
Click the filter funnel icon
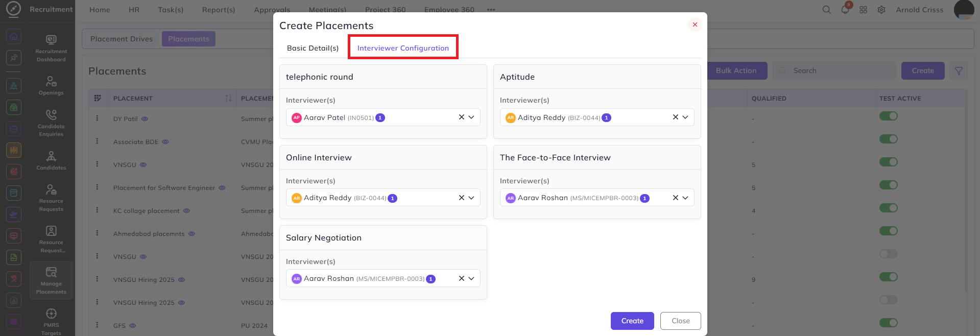pyautogui.click(x=959, y=71)
